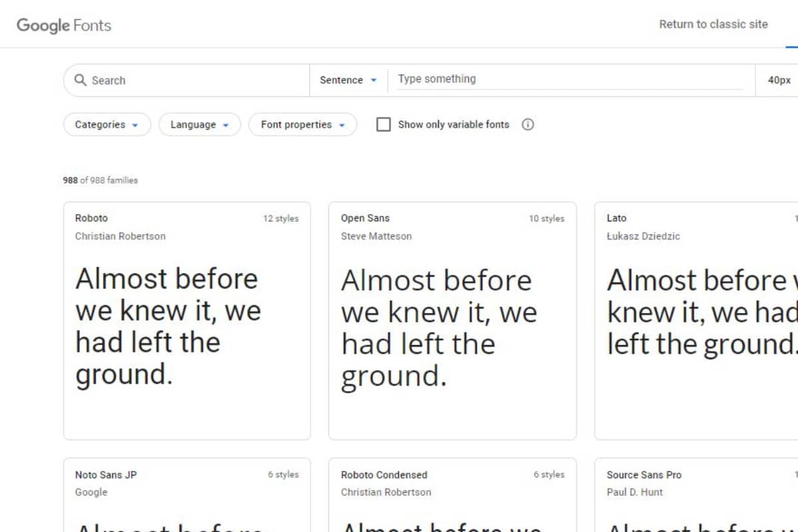
Task: Click the Open Sans 10 styles label
Action: pyautogui.click(x=547, y=218)
